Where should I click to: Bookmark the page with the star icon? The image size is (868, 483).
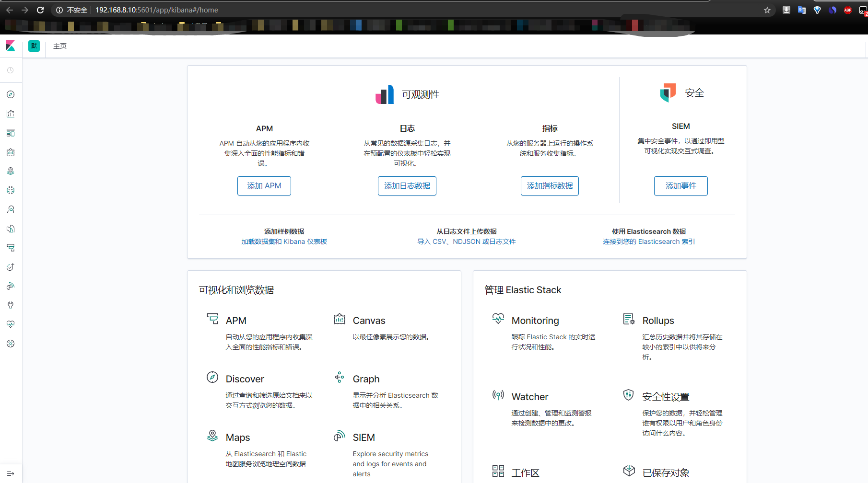click(x=767, y=10)
